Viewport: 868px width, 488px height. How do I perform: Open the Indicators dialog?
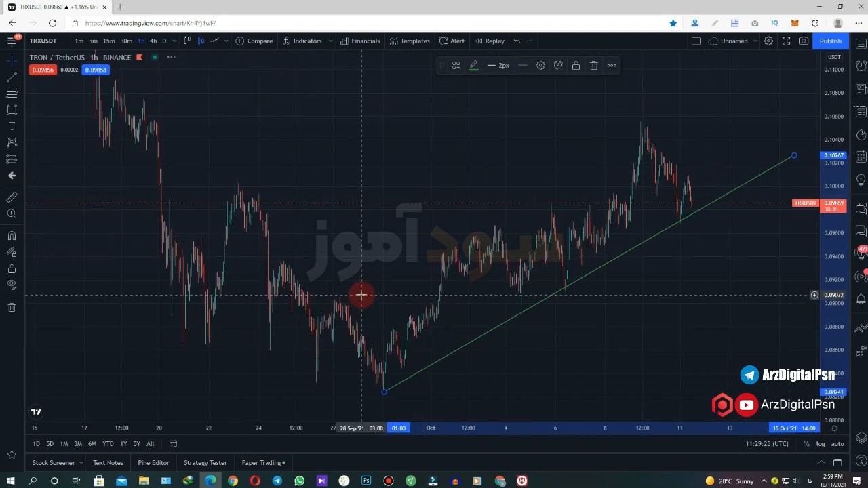(302, 41)
